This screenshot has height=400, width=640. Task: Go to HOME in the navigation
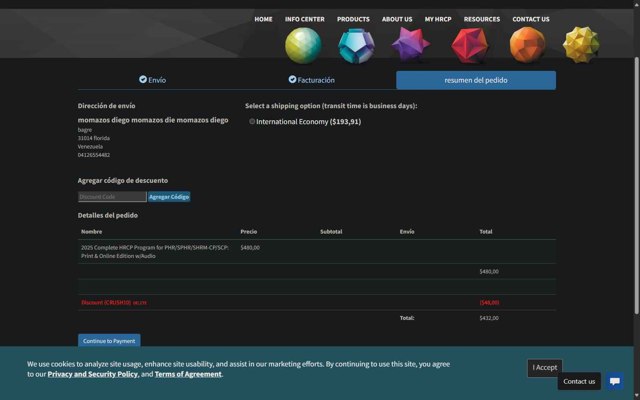(263, 19)
